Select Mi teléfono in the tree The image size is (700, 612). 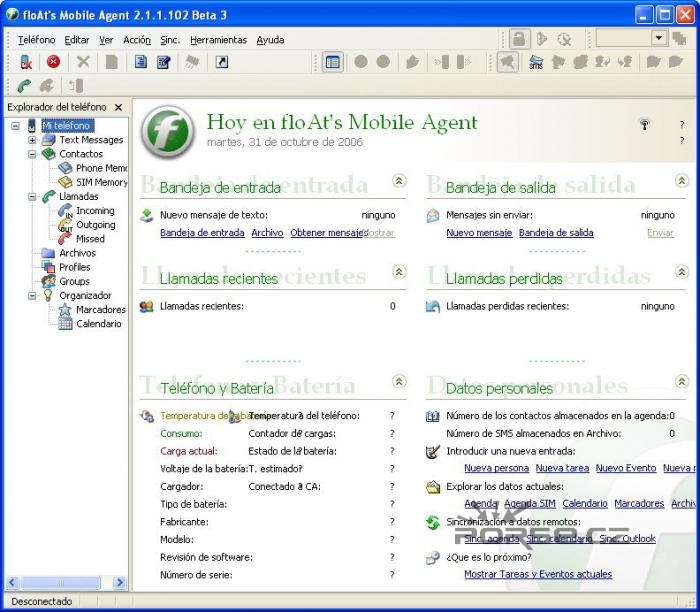click(68, 126)
